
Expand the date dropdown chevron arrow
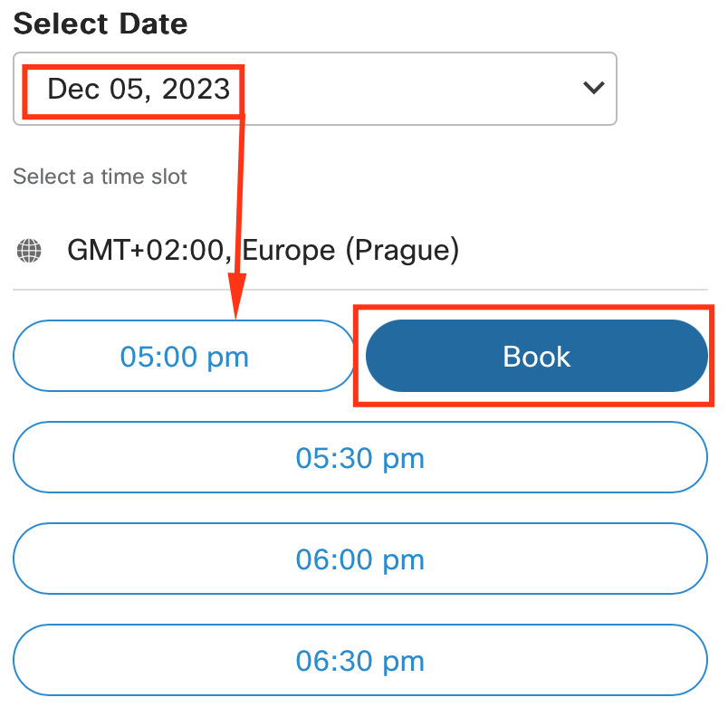coord(594,88)
